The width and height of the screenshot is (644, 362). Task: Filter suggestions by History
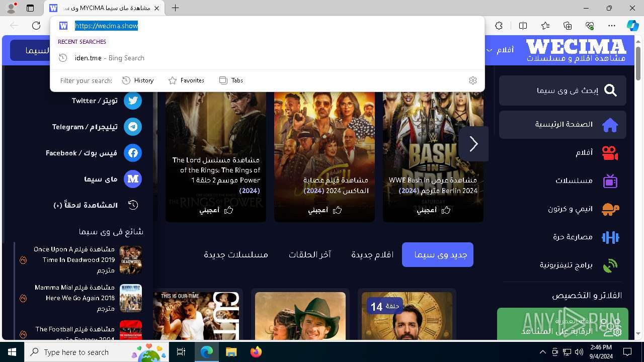tap(138, 80)
